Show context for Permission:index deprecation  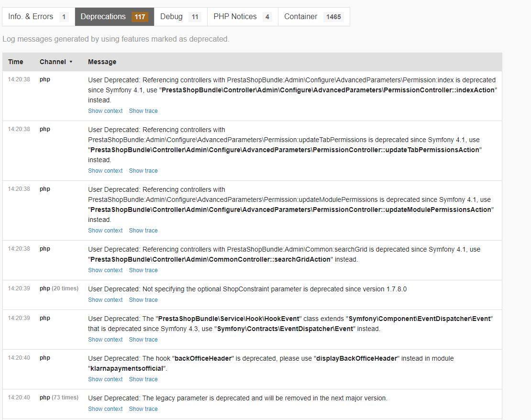pos(105,111)
